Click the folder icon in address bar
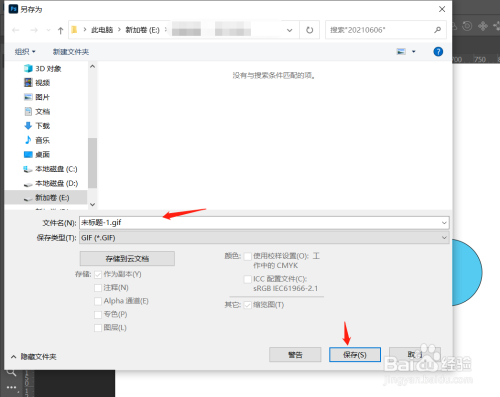Screen dimensions: 500x397 [x=74, y=30]
